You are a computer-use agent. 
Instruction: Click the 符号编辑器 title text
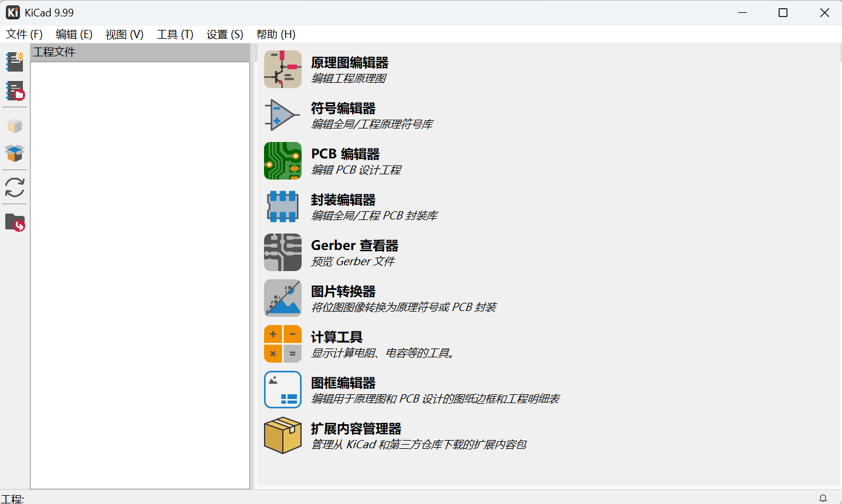click(x=343, y=109)
